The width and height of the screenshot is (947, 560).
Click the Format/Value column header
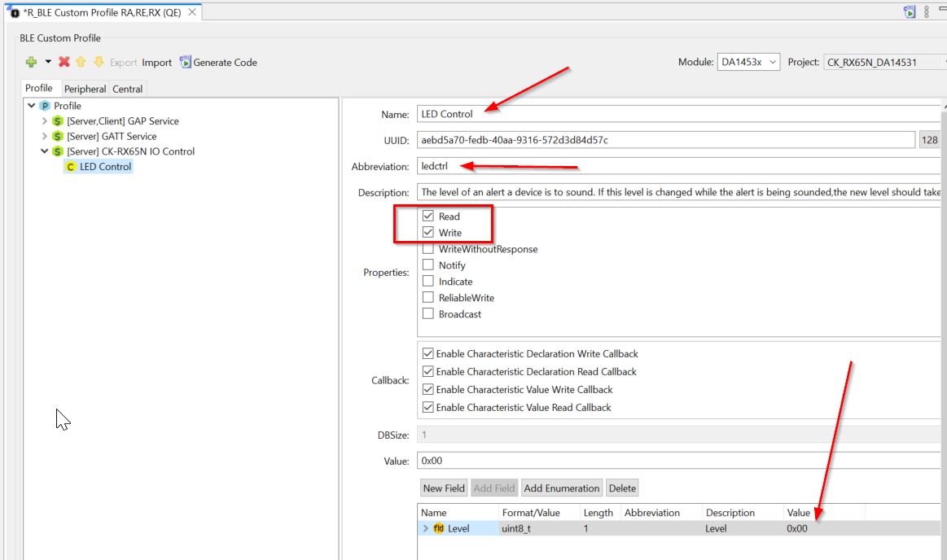coord(531,512)
